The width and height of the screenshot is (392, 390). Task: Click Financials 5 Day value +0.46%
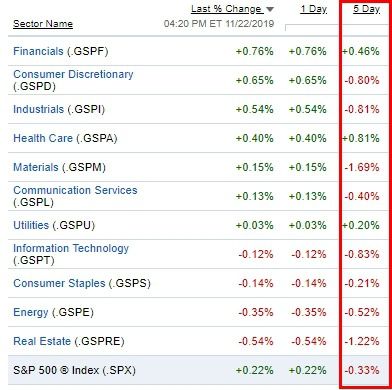(361, 51)
